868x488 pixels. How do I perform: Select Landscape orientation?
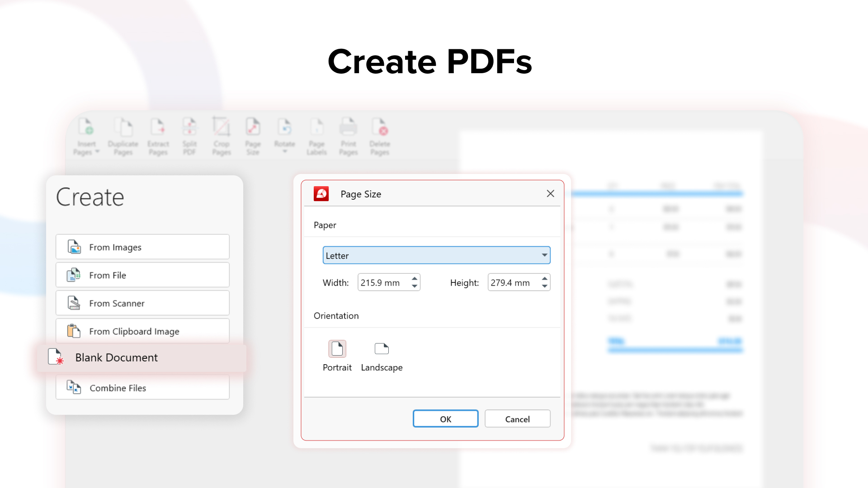382,349
